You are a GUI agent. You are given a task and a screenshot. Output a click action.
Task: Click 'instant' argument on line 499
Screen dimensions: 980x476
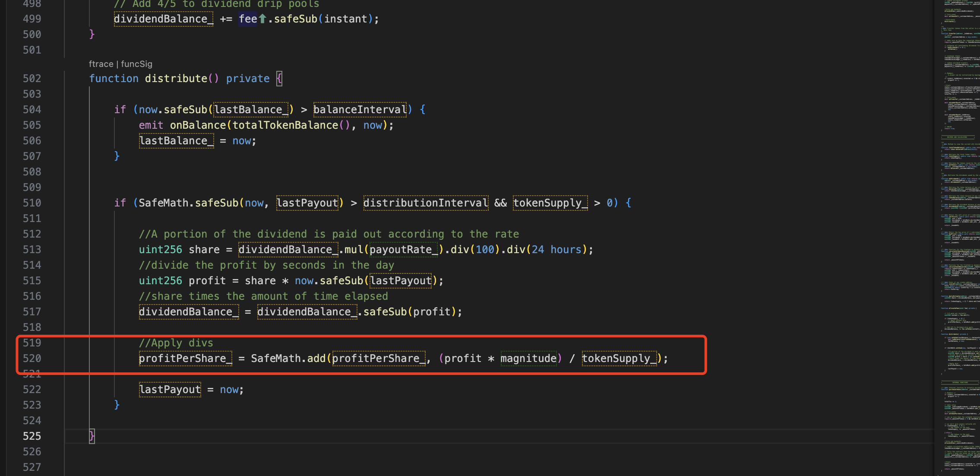(x=345, y=19)
